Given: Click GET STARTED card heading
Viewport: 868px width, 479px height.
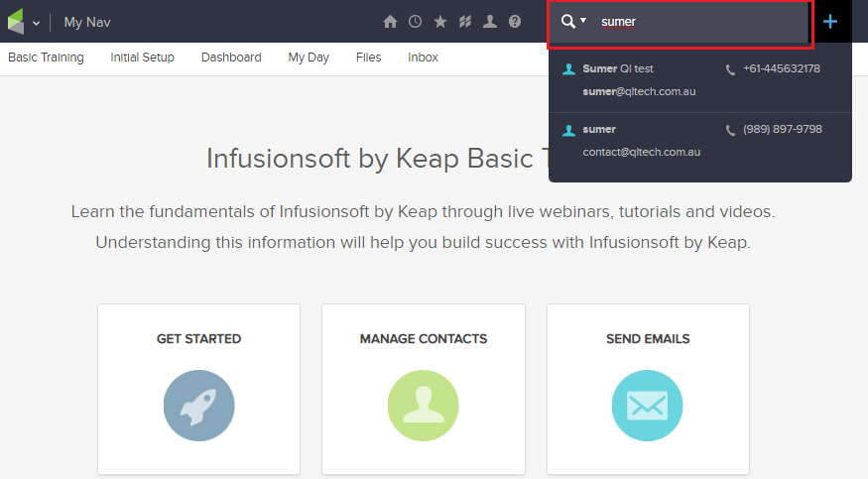Looking at the screenshot, I should (198, 339).
